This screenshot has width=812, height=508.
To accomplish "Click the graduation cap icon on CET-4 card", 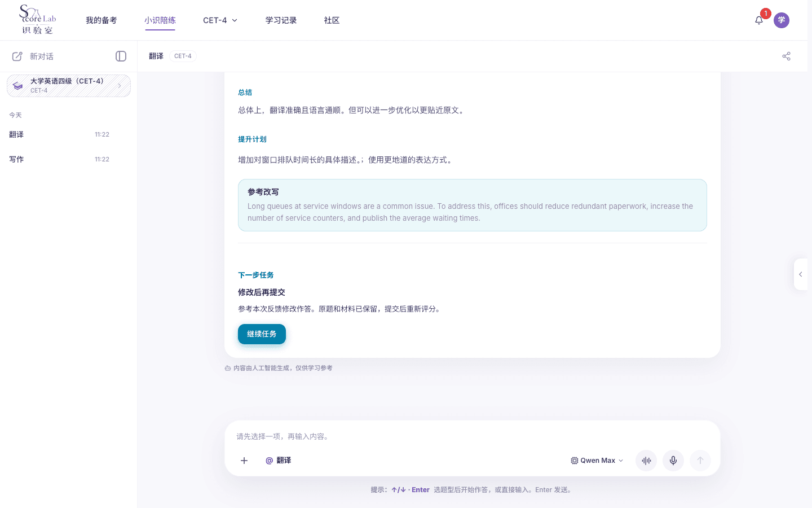I will (x=18, y=86).
